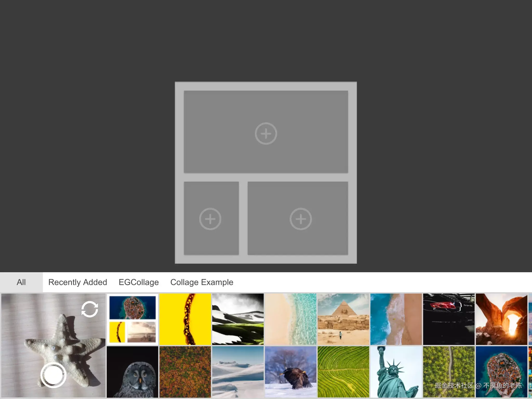Tap the plus icon in top collage slot
The height and width of the screenshot is (399, 532).
266,134
